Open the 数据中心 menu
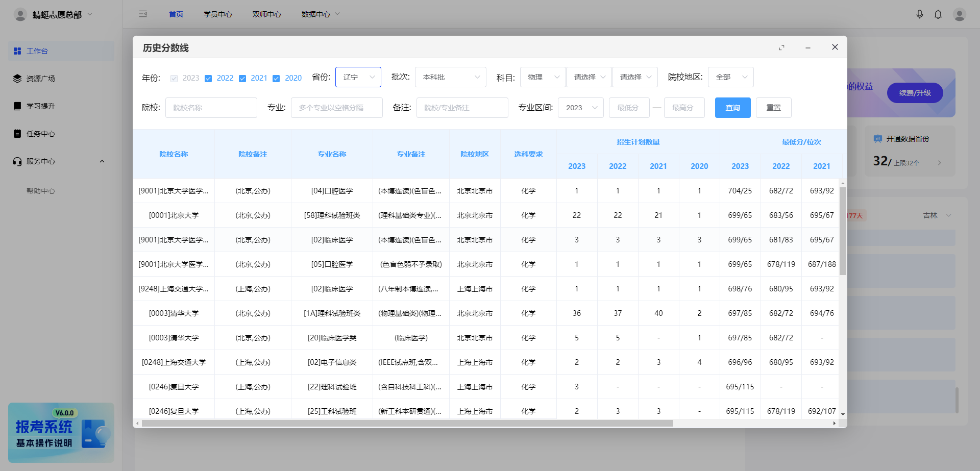980x471 pixels. [x=316, y=14]
